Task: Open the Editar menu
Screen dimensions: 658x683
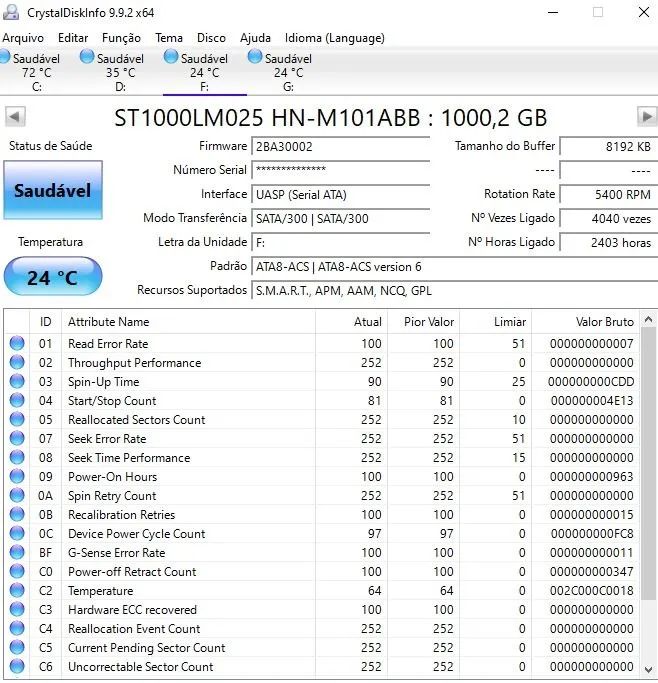Action: [x=73, y=38]
